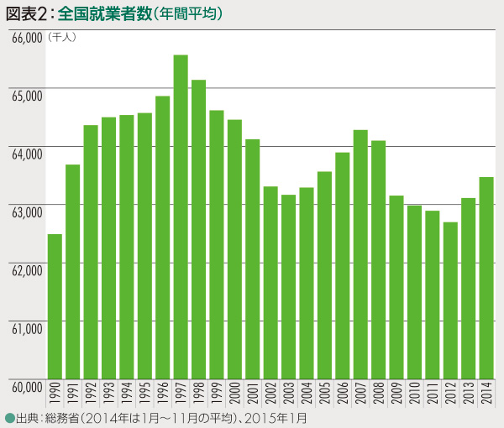The height and width of the screenshot is (428, 504).
Task: Click the tallest bar for 1997
Action: coord(181,217)
